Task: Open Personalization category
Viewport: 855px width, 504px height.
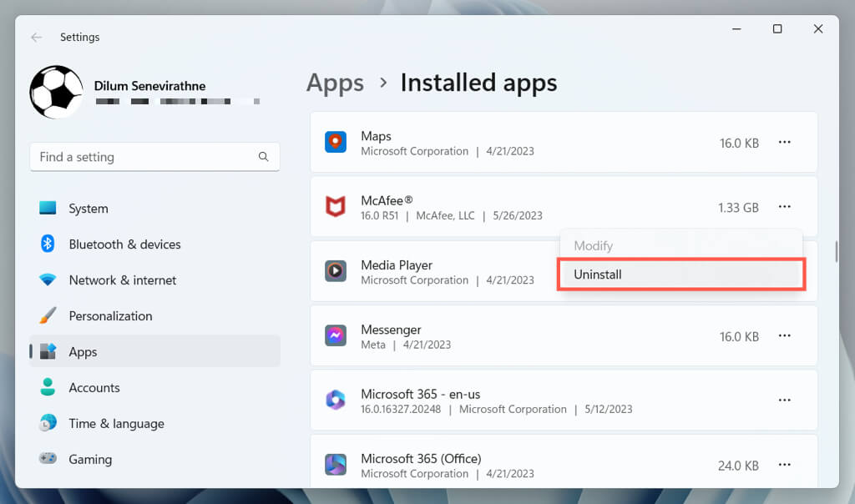Action: click(154, 316)
